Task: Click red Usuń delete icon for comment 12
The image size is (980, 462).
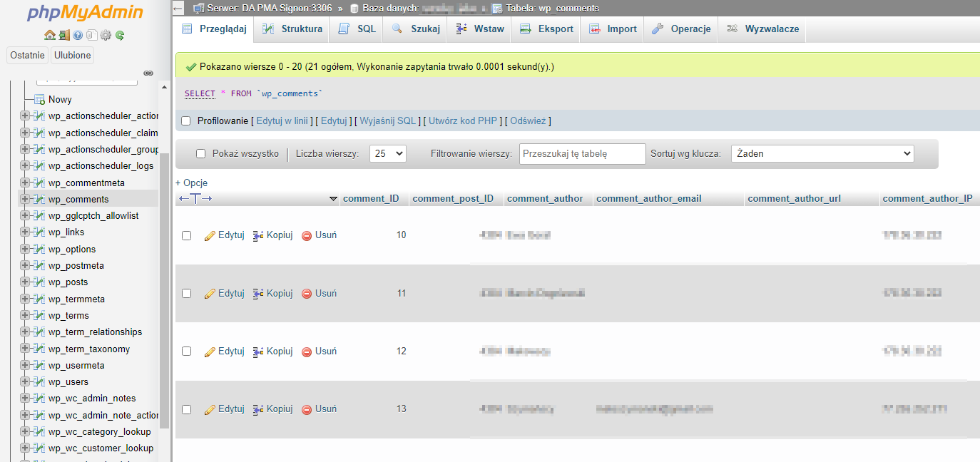Action: tap(307, 351)
